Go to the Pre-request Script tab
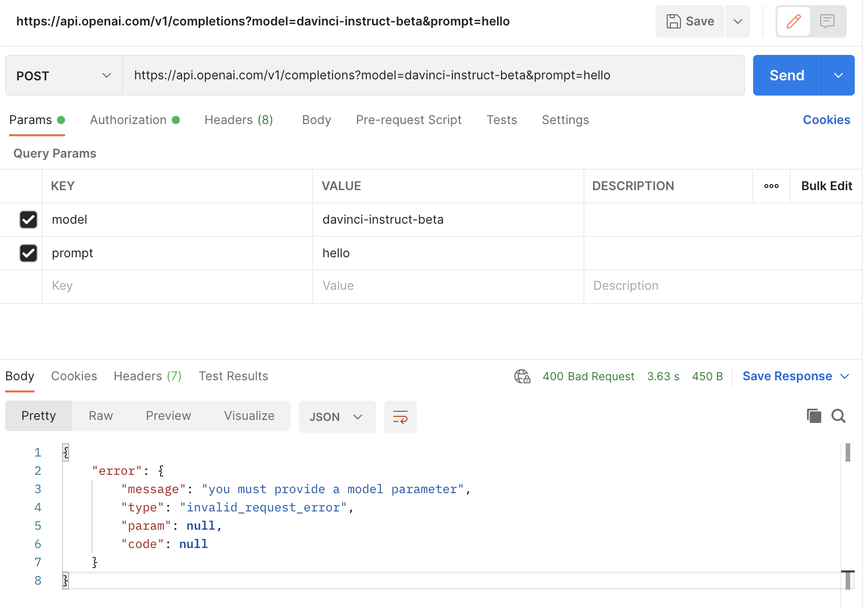This screenshot has height=608, width=868. point(409,120)
